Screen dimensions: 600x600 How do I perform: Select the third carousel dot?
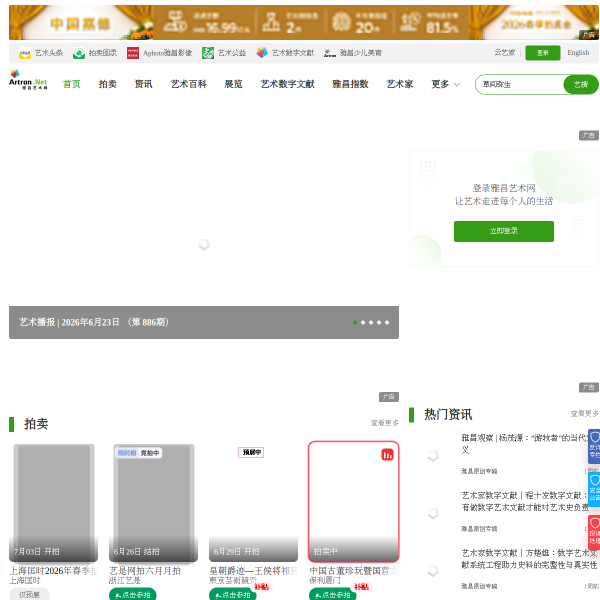[371, 323]
